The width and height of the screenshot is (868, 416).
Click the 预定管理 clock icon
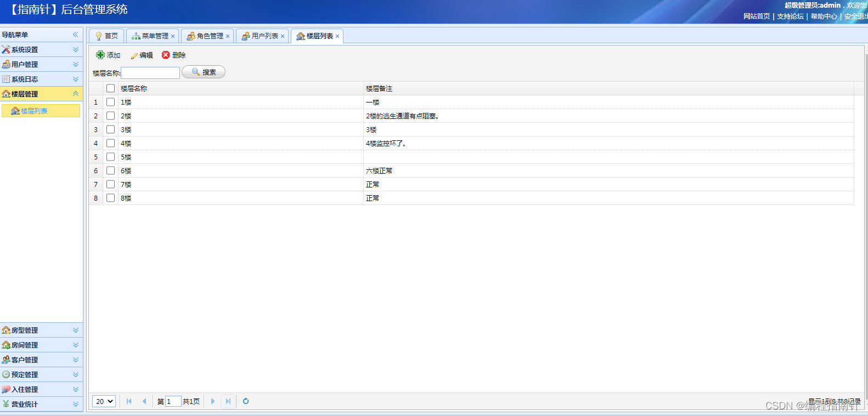point(6,374)
